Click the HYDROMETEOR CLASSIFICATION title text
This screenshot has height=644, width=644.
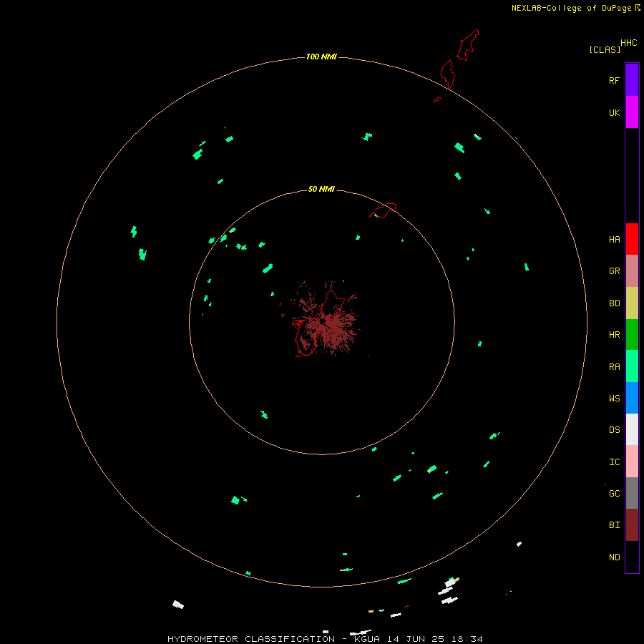tap(251, 639)
